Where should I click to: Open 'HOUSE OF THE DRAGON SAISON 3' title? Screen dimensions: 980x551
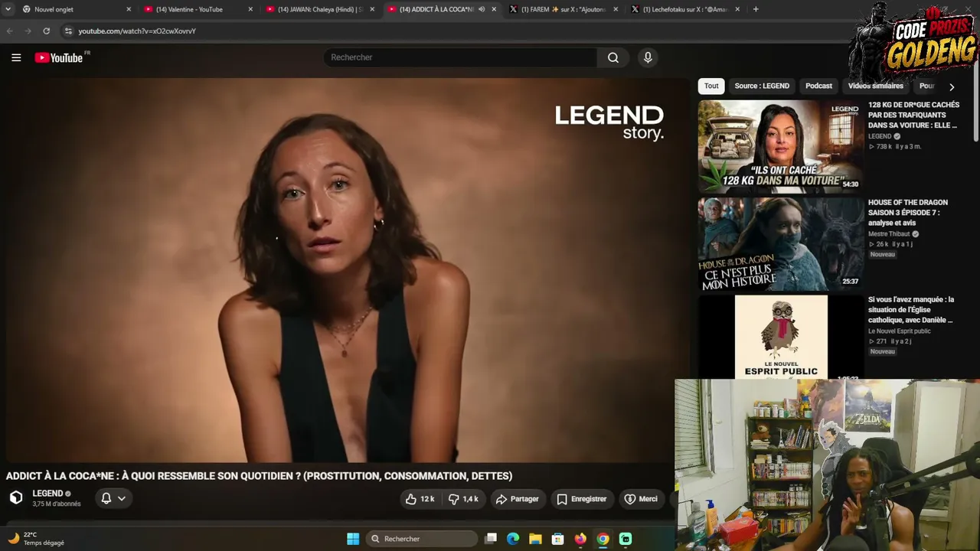tap(908, 213)
